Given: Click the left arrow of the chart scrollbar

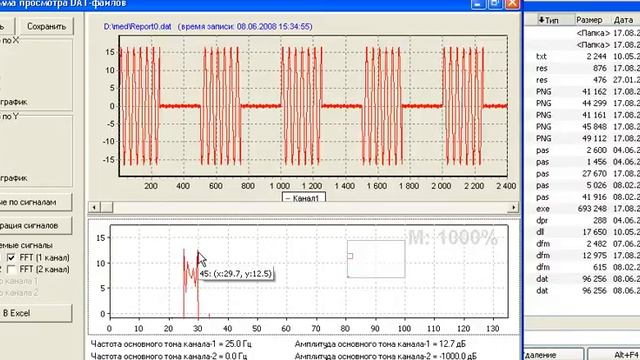Looking at the screenshot, I should (94, 207).
